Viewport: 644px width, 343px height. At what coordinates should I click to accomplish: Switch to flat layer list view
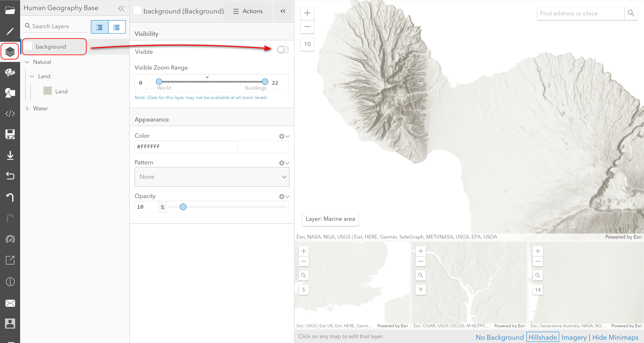pos(117,27)
